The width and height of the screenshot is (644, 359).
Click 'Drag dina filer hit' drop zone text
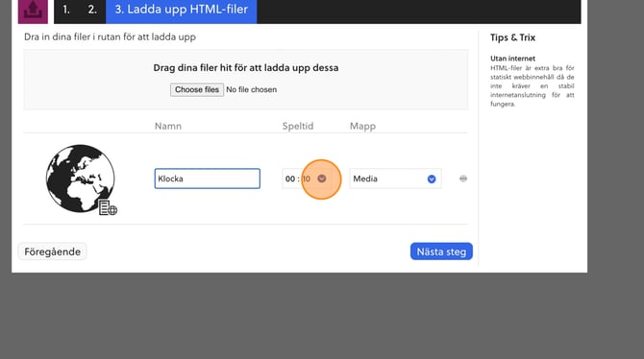[x=246, y=68]
